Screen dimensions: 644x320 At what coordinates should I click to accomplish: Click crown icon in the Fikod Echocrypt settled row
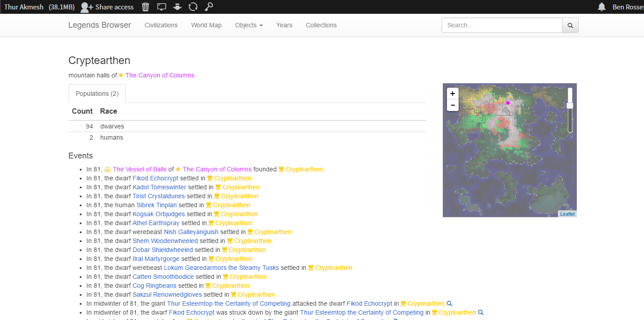[x=210, y=178]
